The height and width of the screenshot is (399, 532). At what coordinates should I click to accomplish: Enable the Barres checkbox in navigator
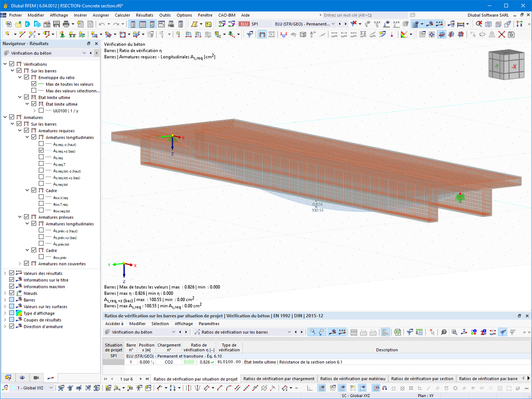coord(12,300)
